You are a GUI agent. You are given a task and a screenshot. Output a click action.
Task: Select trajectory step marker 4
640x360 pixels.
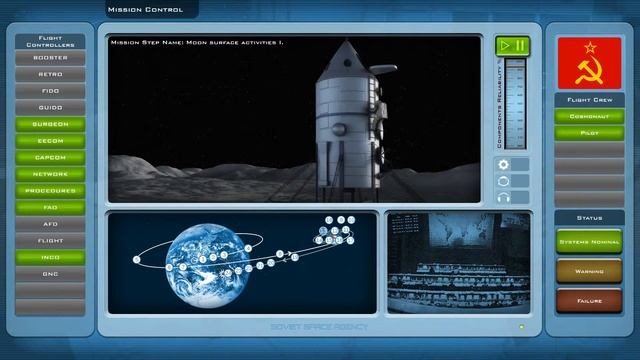[248, 248]
